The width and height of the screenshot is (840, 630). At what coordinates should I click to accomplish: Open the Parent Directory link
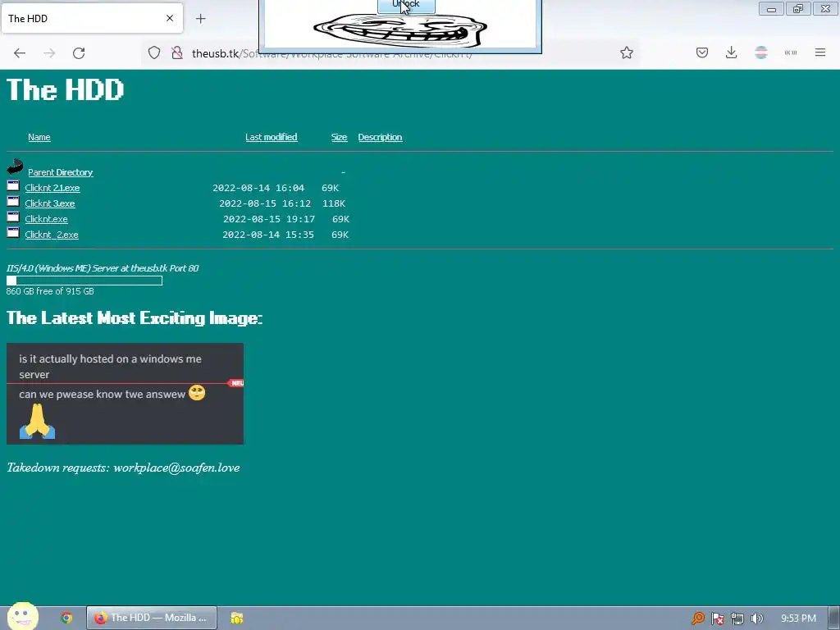(61, 172)
